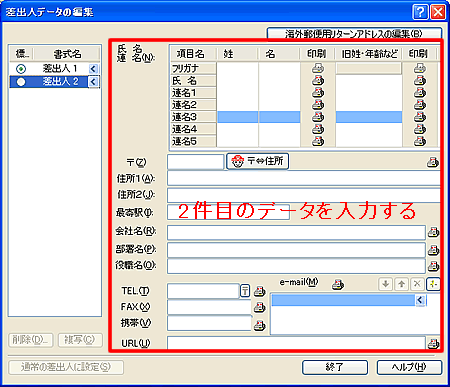
Task: Toggle the print icon beside 携帯 field
Action: tap(260, 325)
